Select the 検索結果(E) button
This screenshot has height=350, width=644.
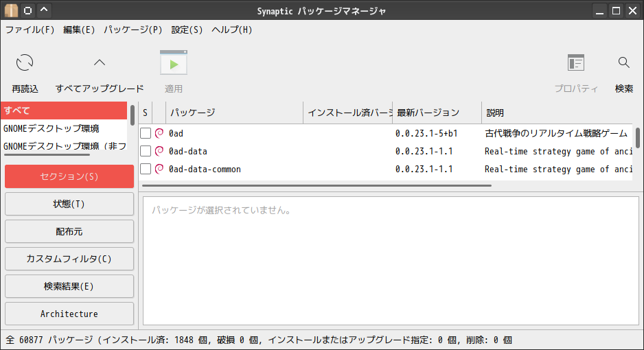(x=69, y=286)
